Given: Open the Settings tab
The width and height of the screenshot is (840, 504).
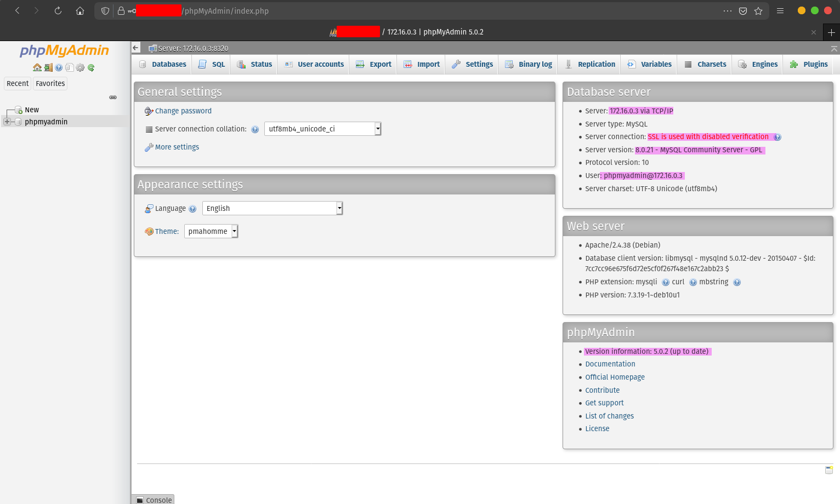Looking at the screenshot, I should click(473, 64).
